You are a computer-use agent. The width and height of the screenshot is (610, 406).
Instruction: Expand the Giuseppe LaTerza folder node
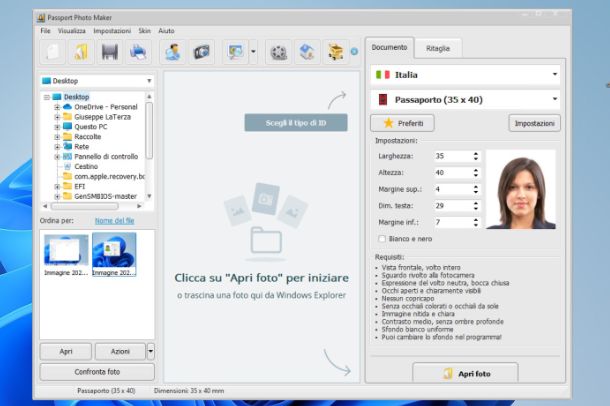pos(57,117)
